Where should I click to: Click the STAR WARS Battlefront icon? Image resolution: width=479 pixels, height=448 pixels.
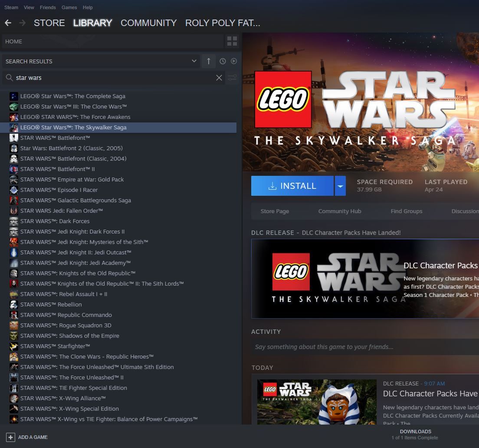[14, 138]
